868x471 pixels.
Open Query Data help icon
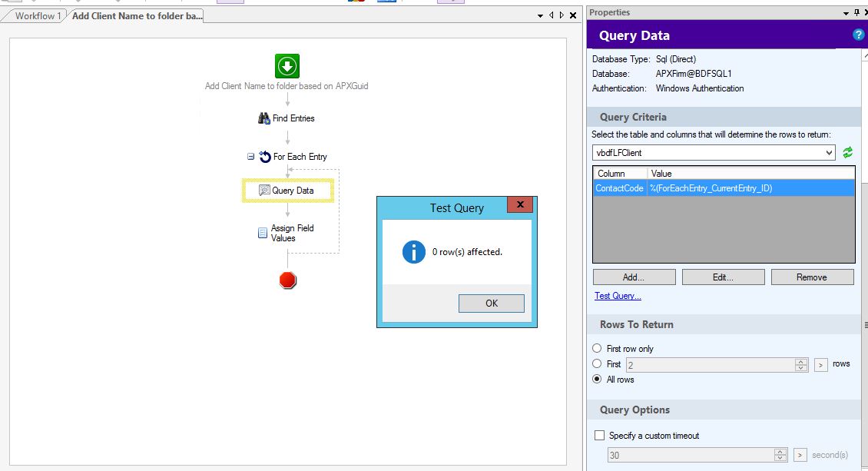click(858, 35)
